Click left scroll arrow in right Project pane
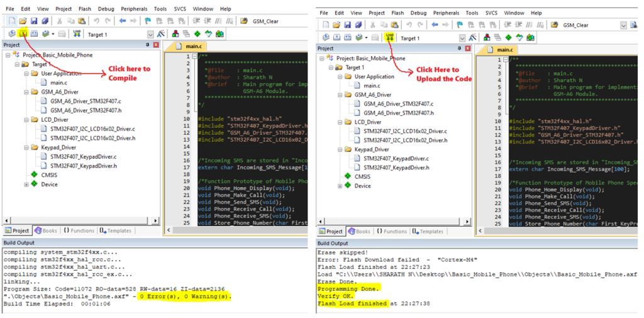644x318 pixels. coord(321,222)
